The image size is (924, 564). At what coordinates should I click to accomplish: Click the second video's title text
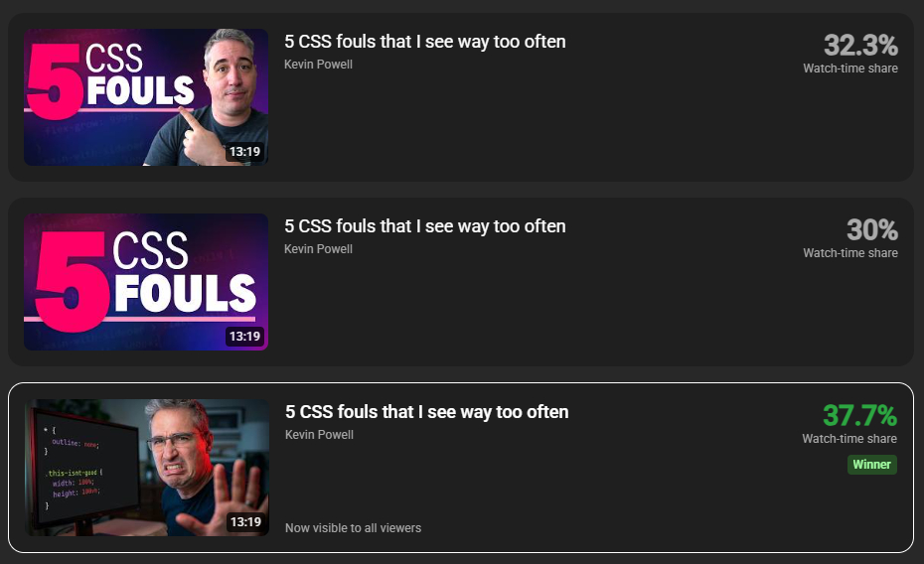[425, 226]
